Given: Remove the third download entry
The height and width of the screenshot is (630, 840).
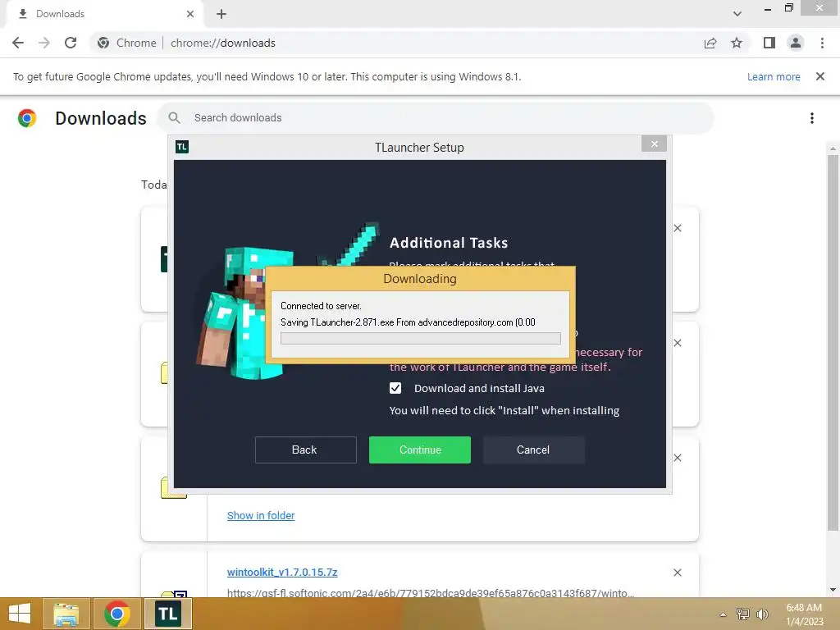Looking at the screenshot, I should (x=678, y=458).
